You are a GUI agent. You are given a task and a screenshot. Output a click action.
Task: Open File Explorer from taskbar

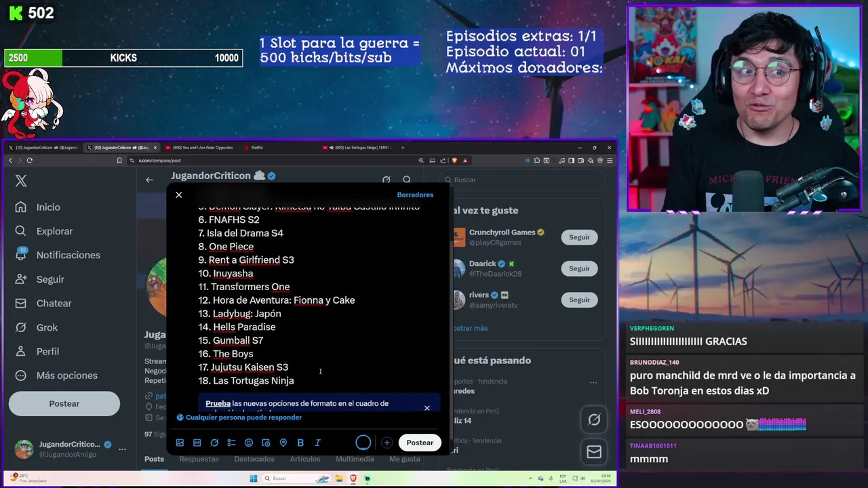[x=339, y=479]
